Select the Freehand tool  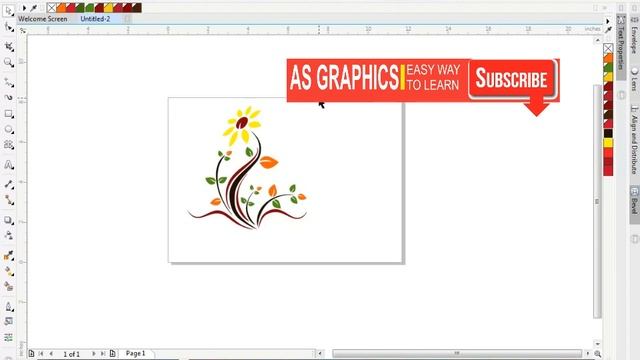9,82
